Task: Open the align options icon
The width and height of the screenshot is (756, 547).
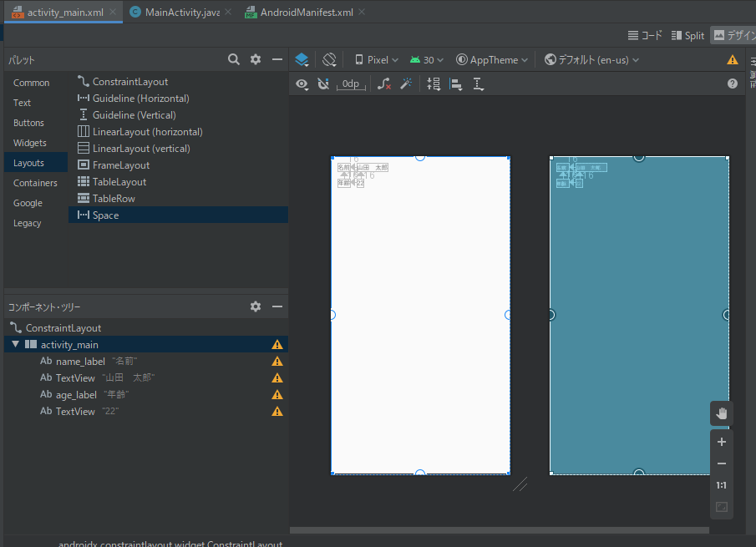Action: [455, 84]
